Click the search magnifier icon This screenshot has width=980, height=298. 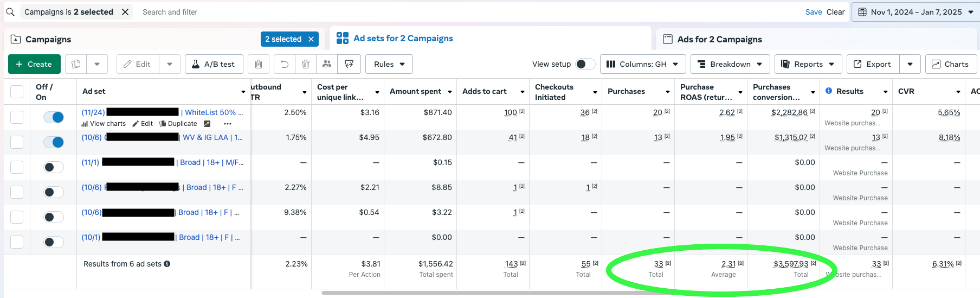10,12
